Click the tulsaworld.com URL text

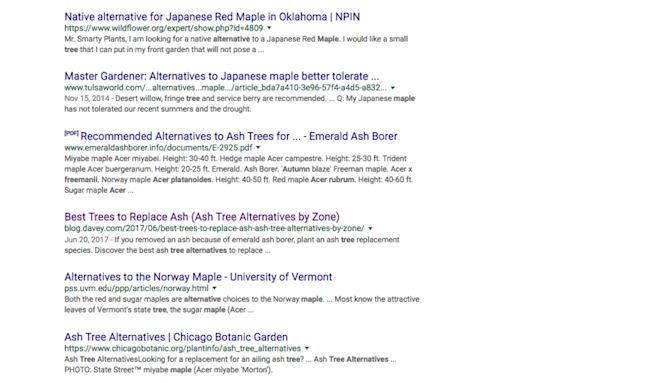[226, 88]
